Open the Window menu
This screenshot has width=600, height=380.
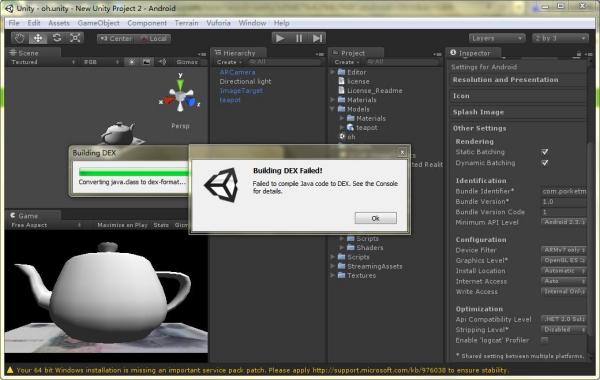tap(252, 23)
